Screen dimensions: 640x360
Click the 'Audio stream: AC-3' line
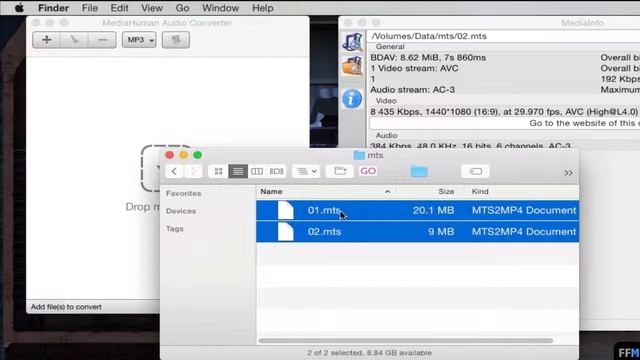(412, 90)
